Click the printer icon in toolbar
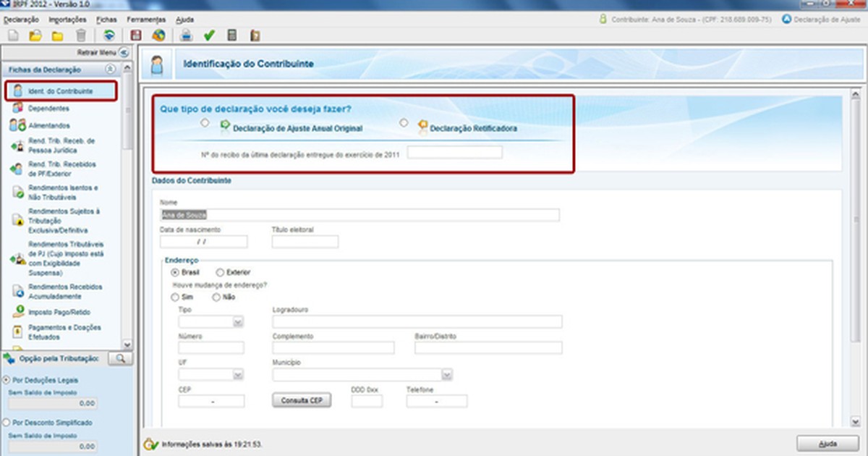Viewport: 868px width, 456px height. point(186,35)
